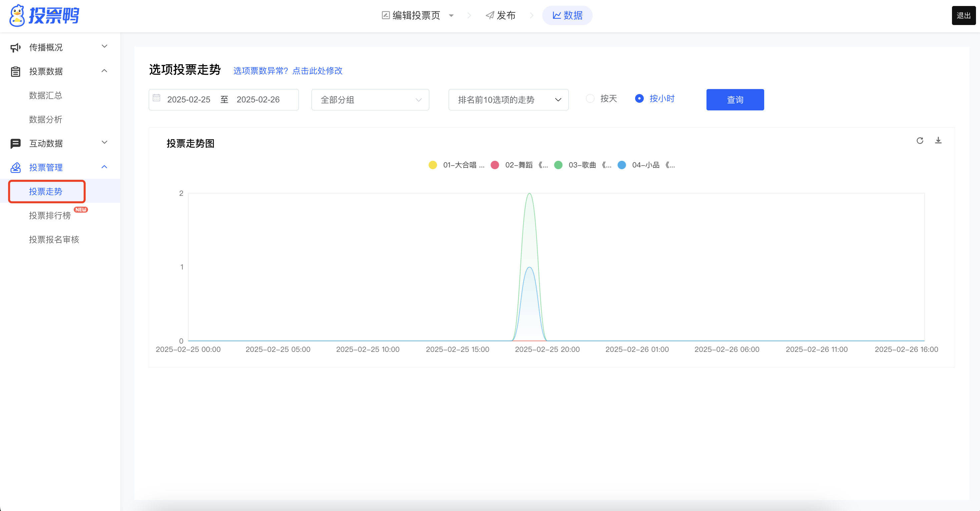Image resolution: width=980 pixels, height=511 pixels.
Task: Click the 选项票数异常？点击此处修改 link
Action: pyautogui.click(x=288, y=71)
